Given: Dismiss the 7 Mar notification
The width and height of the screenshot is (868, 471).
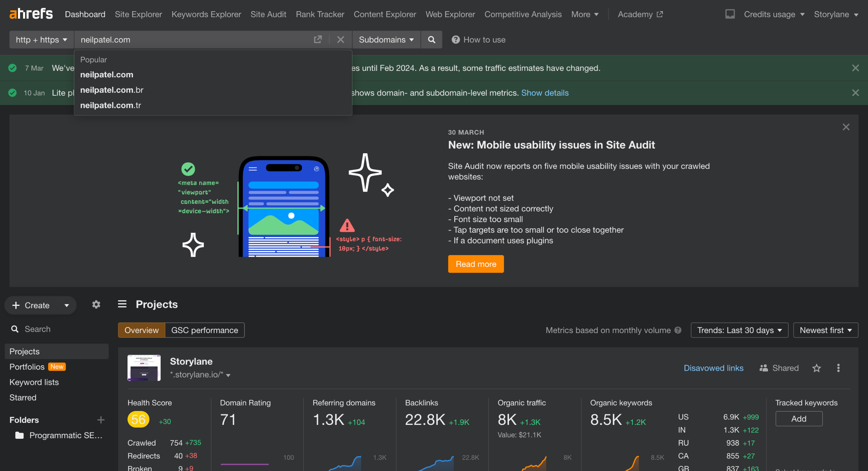Looking at the screenshot, I should (x=855, y=68).
